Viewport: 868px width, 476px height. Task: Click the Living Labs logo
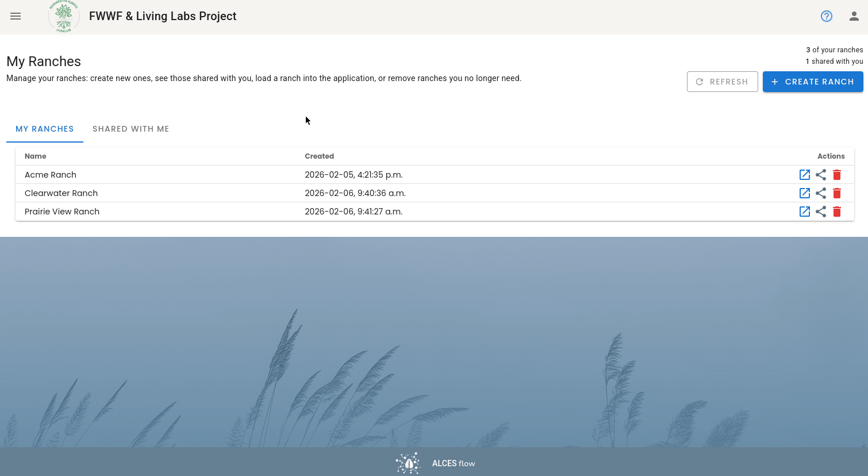point(64,16)
